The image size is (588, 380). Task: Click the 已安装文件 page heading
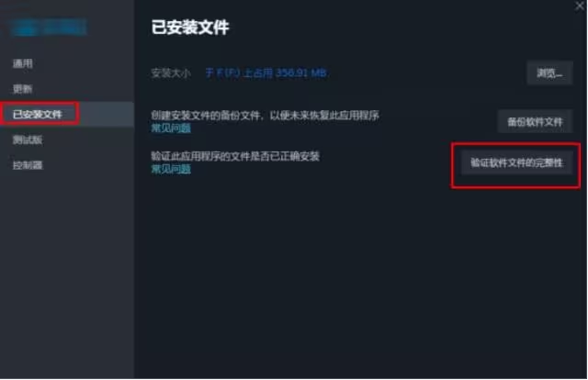point(190,28)
